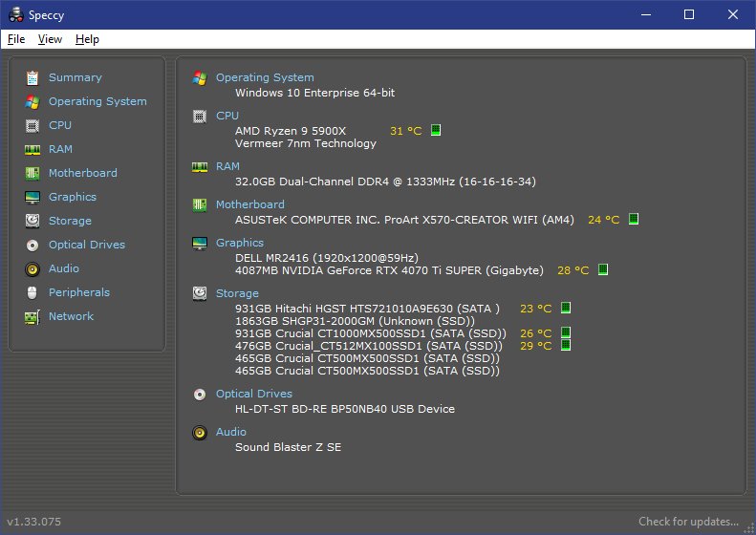Click the CPU temperature indicator beside 31 °C

436,131
